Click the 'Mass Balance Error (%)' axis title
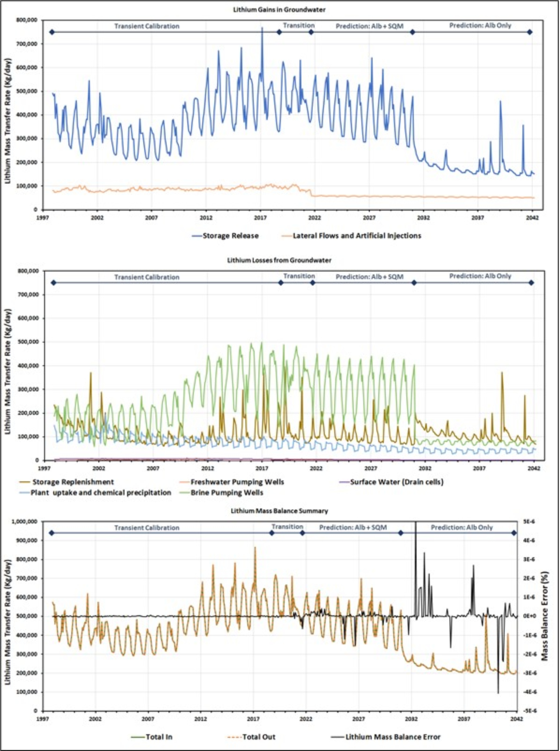 coord(544,616)
